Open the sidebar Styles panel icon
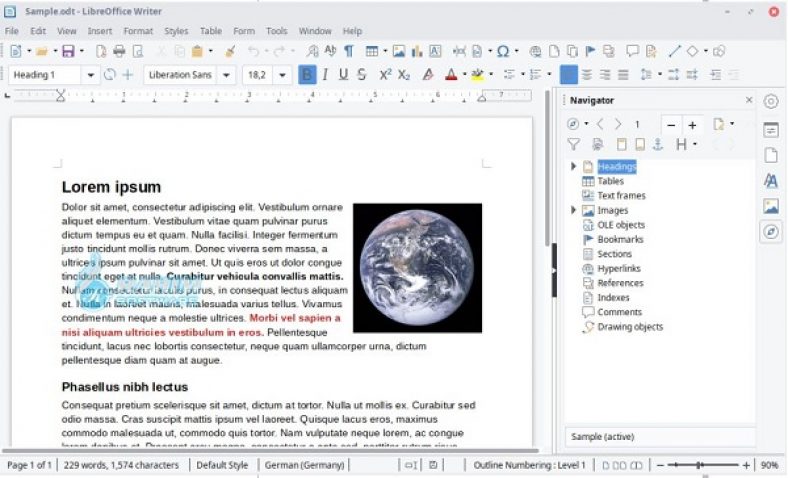The image size is (788, 478). point(770,181)
